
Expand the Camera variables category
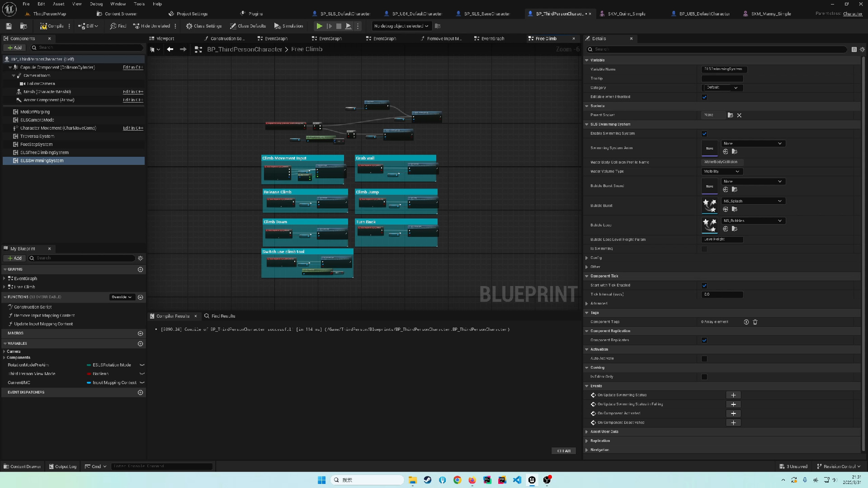pyautogui.click(x=5, y=352)
